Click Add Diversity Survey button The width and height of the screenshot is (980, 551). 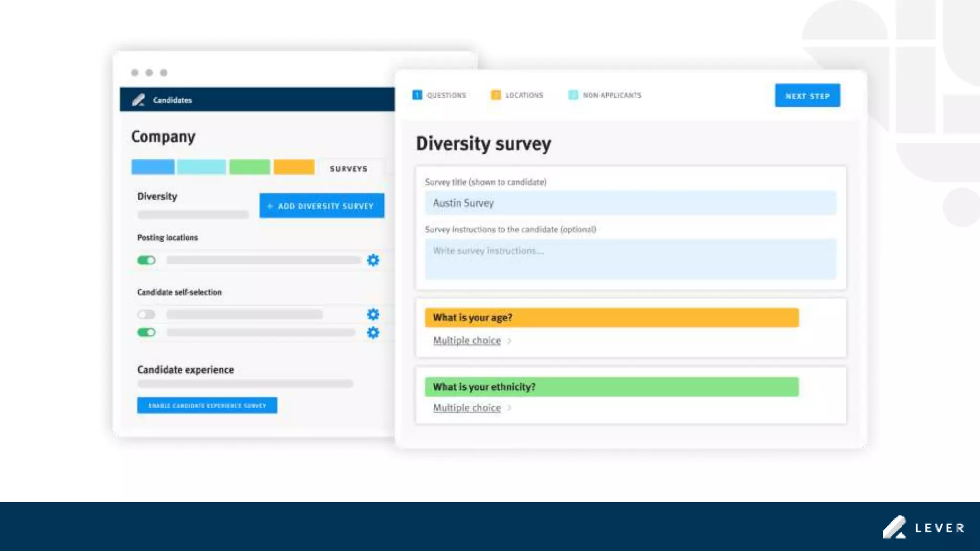pos(322,206)
